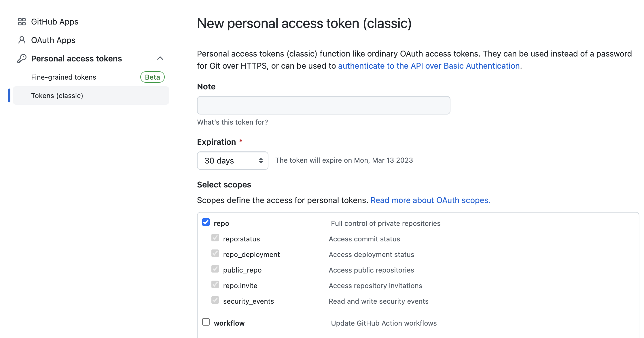644x338 pixels.
Task: Enable the workflow scope checkbox
Action: (206, 322)
